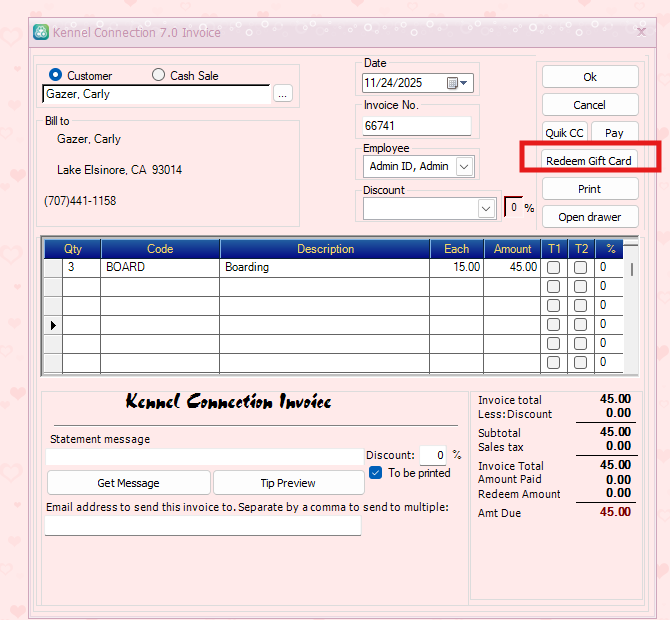This screenshot has width=670, height=620.
Task: Select the Cash Sale radio button
Action: [x=158, y=75]
